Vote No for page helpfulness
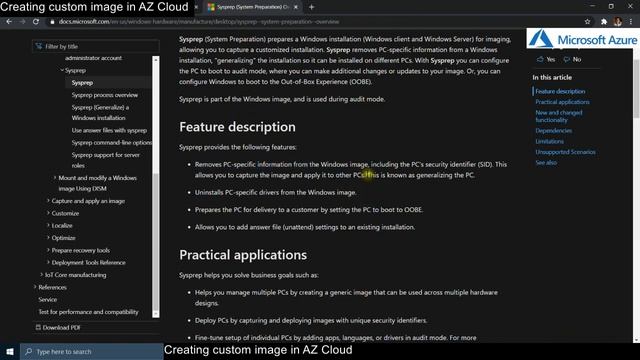 [x=572, y=59]
